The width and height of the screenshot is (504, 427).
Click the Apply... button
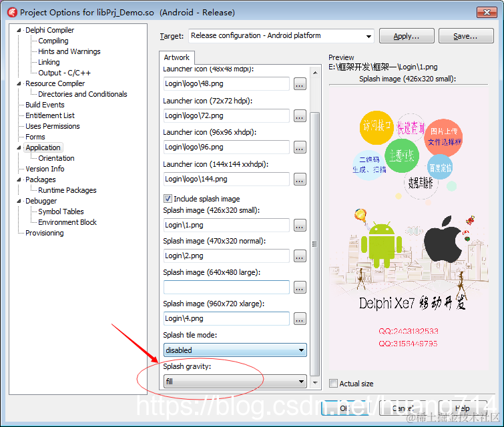pyautogui.click(x=407, y=36)
